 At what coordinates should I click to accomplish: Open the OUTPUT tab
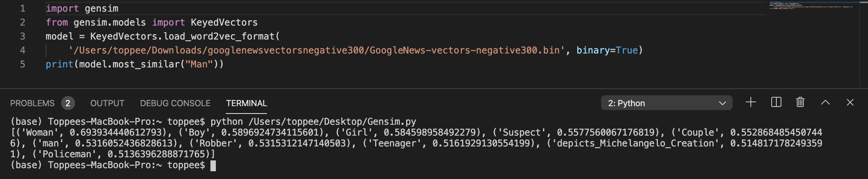107,103
